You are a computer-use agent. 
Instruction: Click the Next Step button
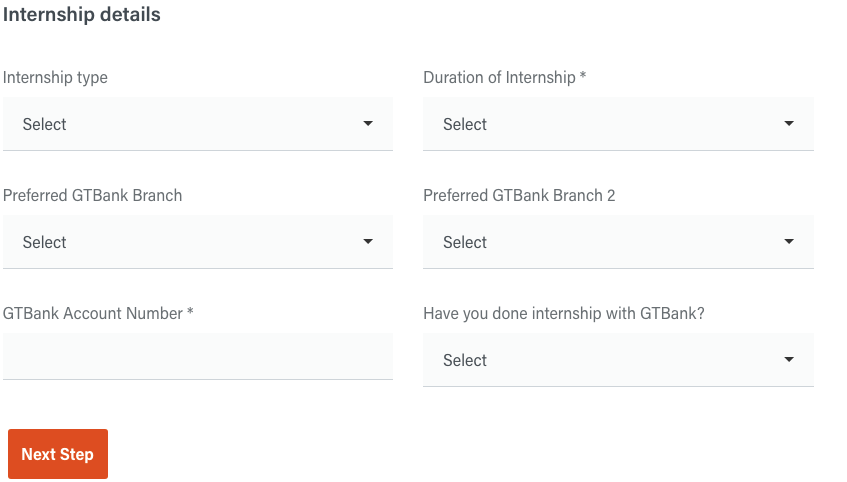58,454
